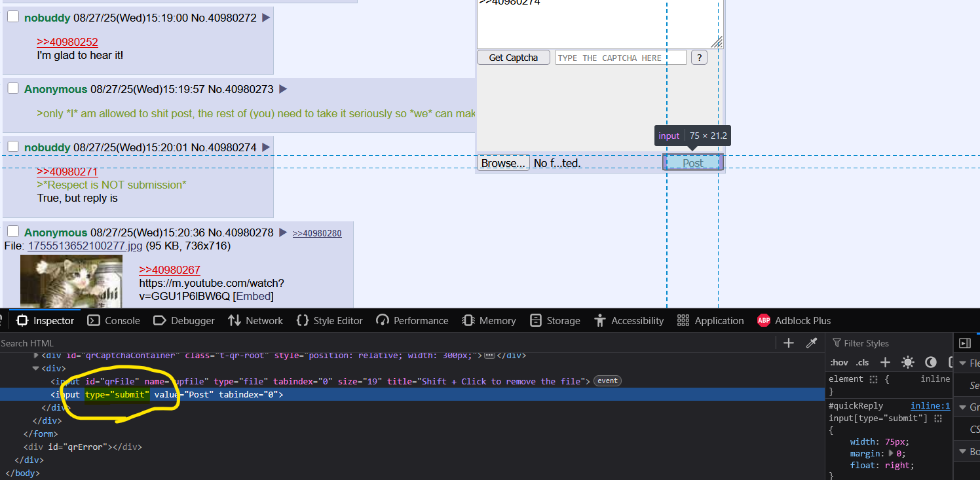Collapse the expanded div node in HTML tree

(36, 368)
